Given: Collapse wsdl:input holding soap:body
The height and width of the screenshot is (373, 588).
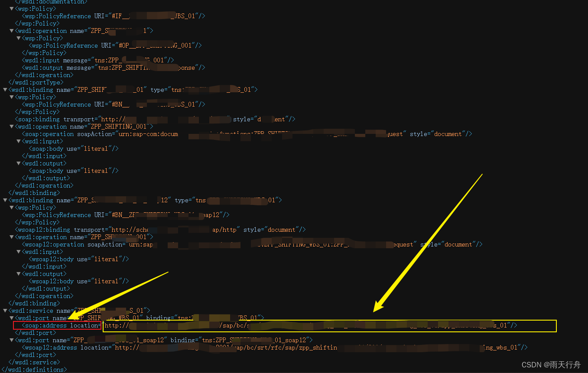Looking at the screenshot, I should pyautogui.click(x=19, y=141).
